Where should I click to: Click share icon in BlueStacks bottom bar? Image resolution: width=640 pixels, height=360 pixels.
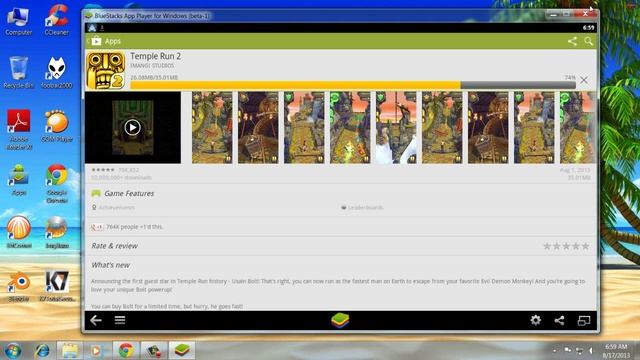tap(559, 320)
